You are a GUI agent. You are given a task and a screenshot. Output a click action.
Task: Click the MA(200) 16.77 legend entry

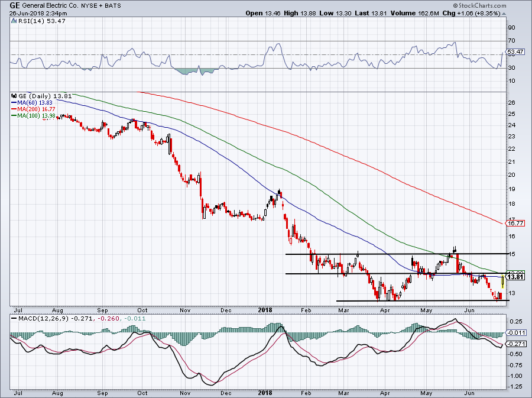click(36, 109)
